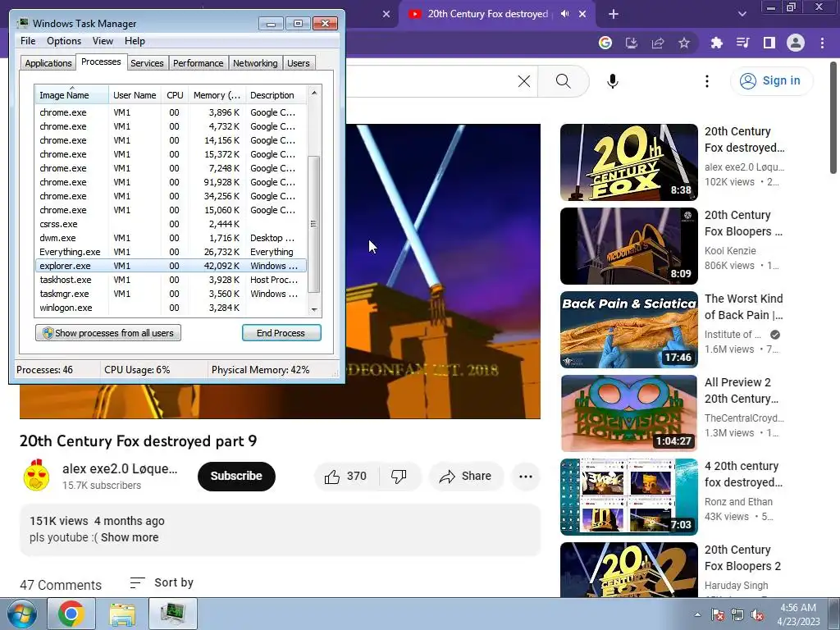Open Back Pain & Sciatica video thumbnail

tap(629, 330)
